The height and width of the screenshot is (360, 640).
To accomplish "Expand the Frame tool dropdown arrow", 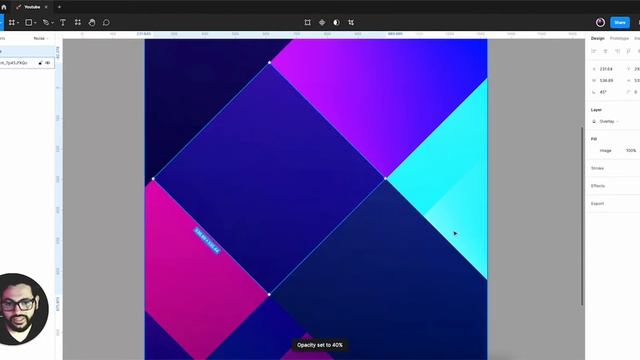I will pyautogui.click(x=18, y=23).
